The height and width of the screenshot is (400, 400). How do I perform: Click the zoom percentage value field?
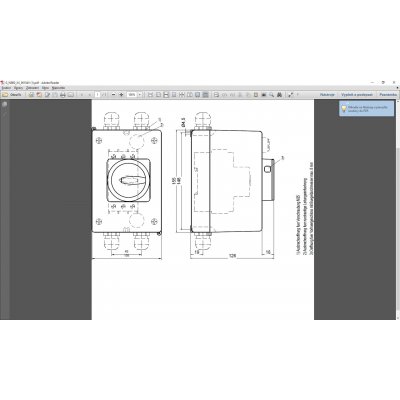click(x=132, y=95)
